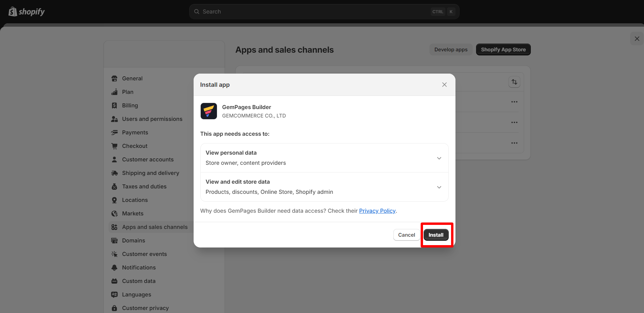Open the three-dot menu on first app row
Image resolution: width=644 pixels, height=313 pixels.
pyautogui.click(x=514, y=102)
